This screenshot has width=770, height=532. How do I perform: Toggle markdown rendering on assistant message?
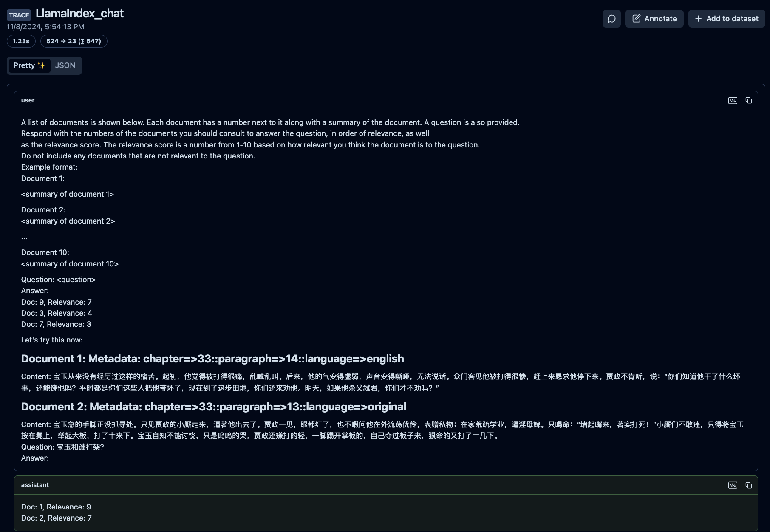coord(733,485)
